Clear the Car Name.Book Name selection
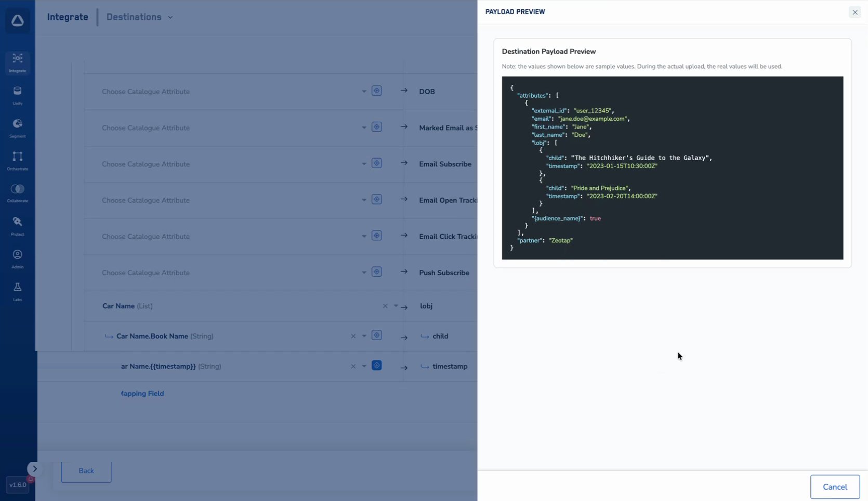868x501 pixels. click(x=353, y=336)
